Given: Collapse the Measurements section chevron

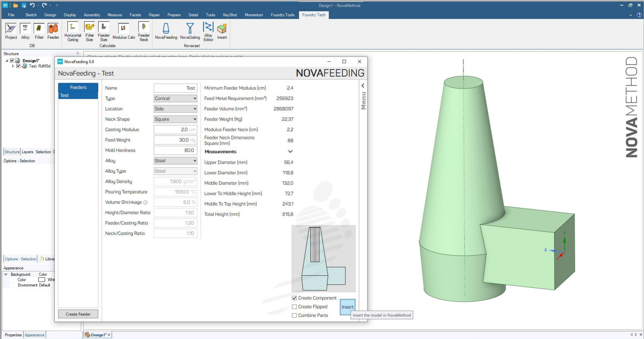Looking at the screenshot, I should click(x=290, y=152).
